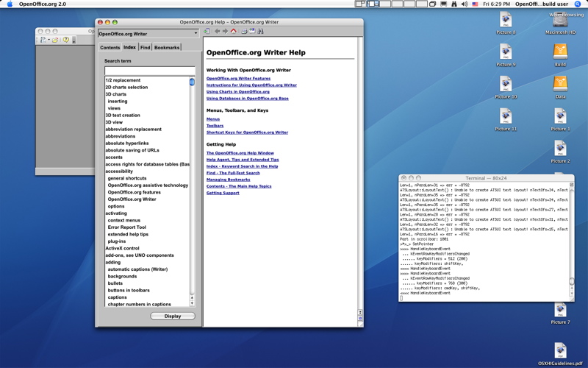
Task: Open Using Databases in OpenOffice.org Base link
Action: pyautogui.click(x=247, y=99)
